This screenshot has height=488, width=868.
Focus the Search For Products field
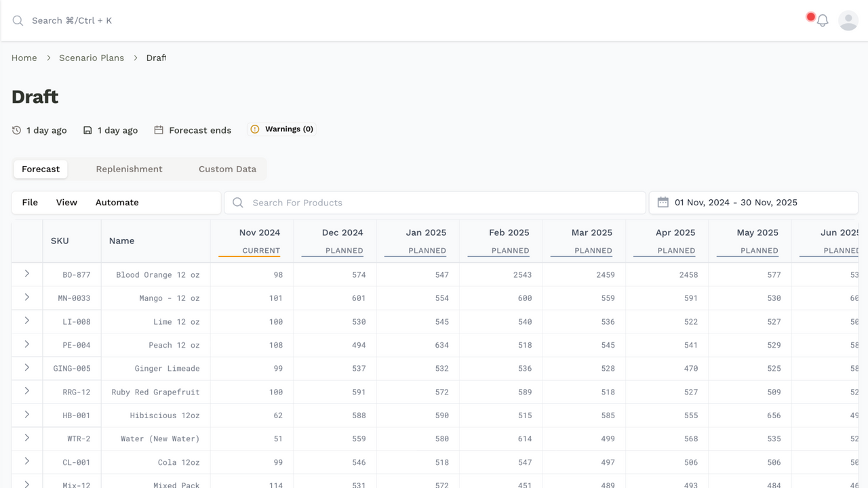(435, 203)
